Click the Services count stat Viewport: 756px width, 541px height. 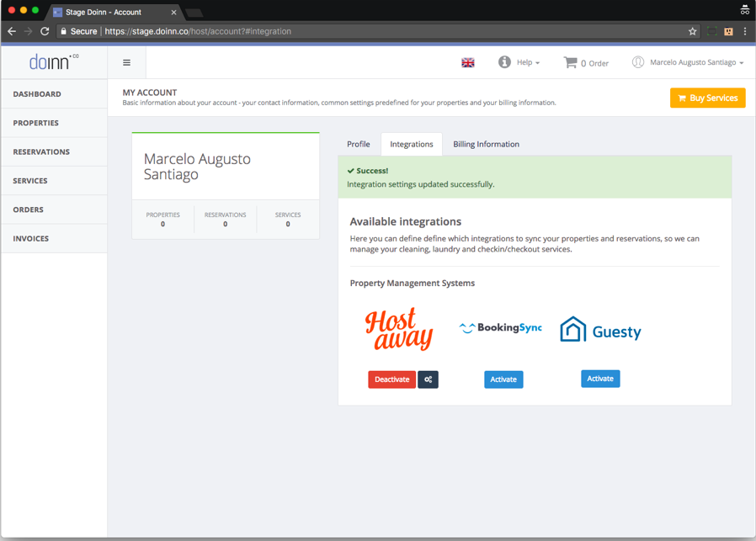pyautogui.click(x=288, y=220)
